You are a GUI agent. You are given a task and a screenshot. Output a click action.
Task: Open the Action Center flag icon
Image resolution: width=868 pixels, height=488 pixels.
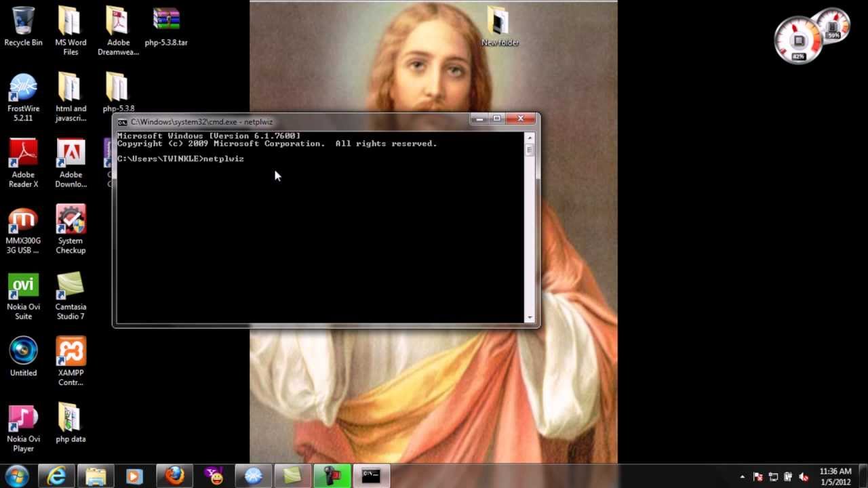point(758,477)
